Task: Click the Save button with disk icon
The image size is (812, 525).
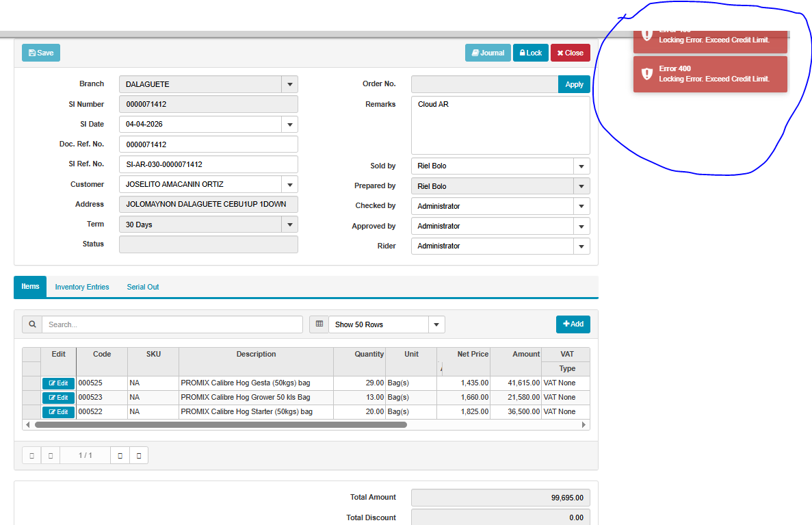Action: pos(41,53)
